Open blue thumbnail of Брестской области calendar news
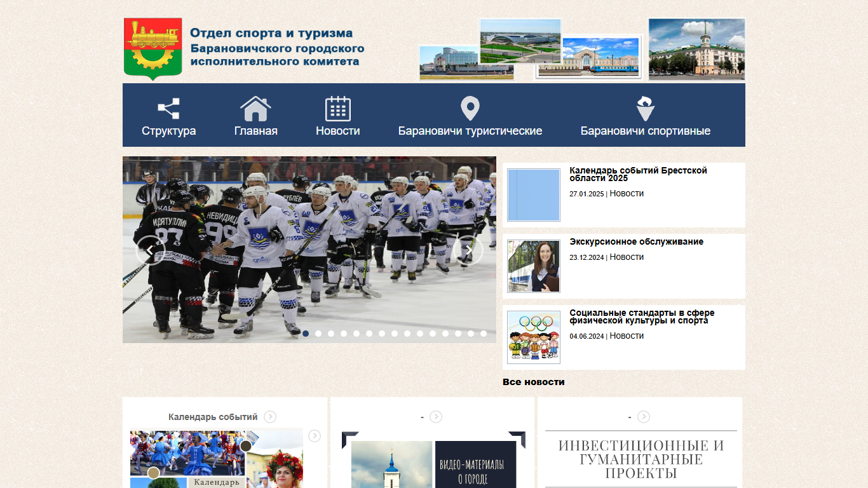 coord(534,195)
